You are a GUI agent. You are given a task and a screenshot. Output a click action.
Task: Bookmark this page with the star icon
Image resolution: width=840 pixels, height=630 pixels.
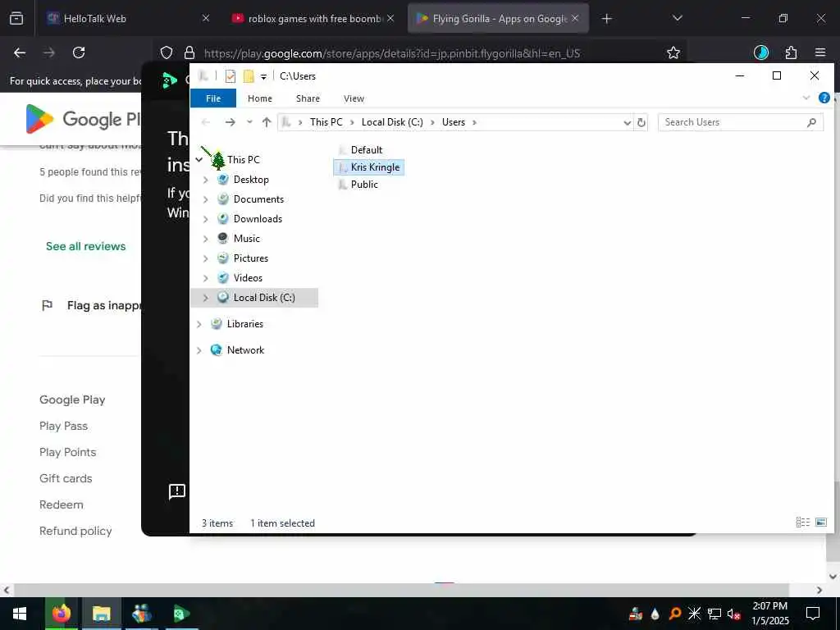point(673,52)
